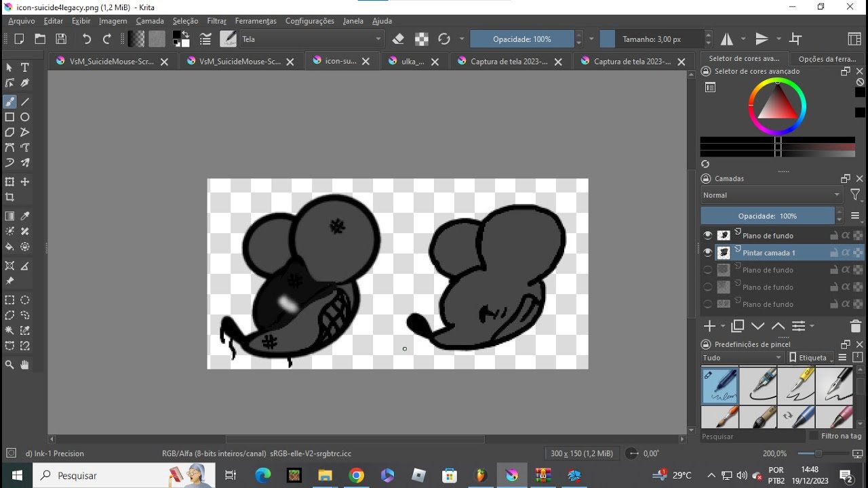Click the Etiqueta button in brush presets
This screenshot has width=868, height=488.
coord(812,357)
